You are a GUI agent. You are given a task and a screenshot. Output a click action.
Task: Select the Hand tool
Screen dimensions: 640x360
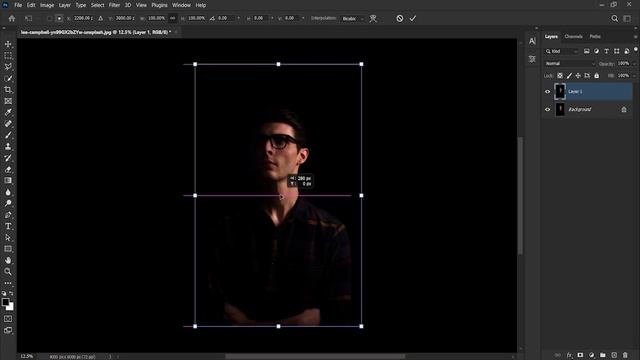(8, 260)
